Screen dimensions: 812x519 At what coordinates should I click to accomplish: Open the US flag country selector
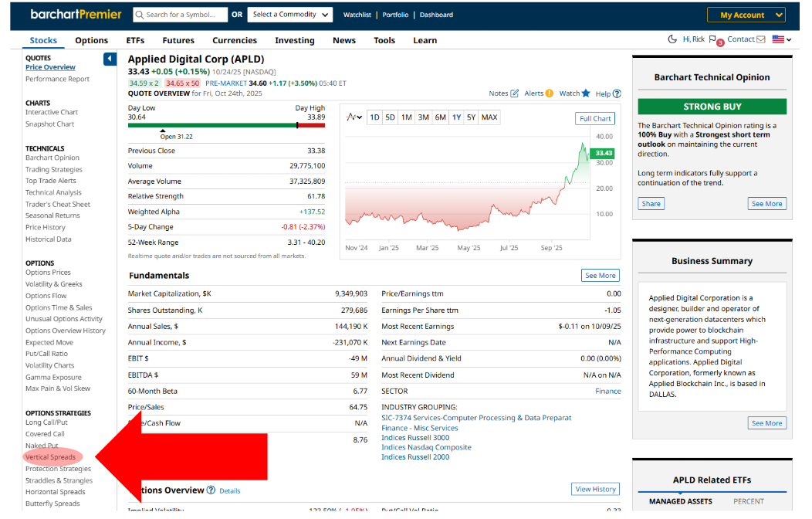[x=781, y=39]
